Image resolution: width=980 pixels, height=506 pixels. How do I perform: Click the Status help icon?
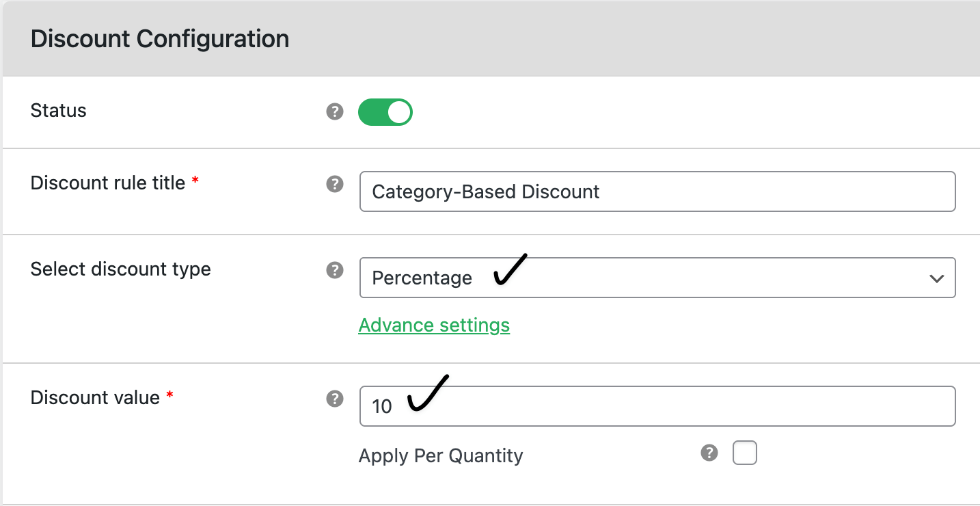(x=334, y=111)
